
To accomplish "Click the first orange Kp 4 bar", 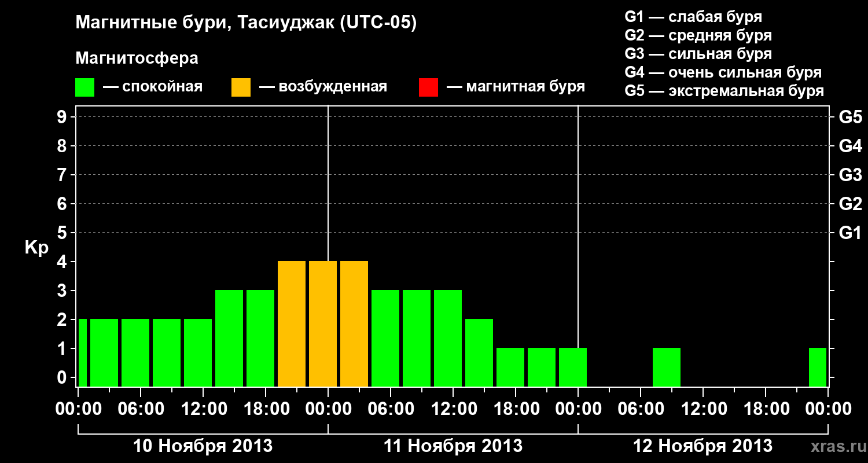I will (292, 324).
